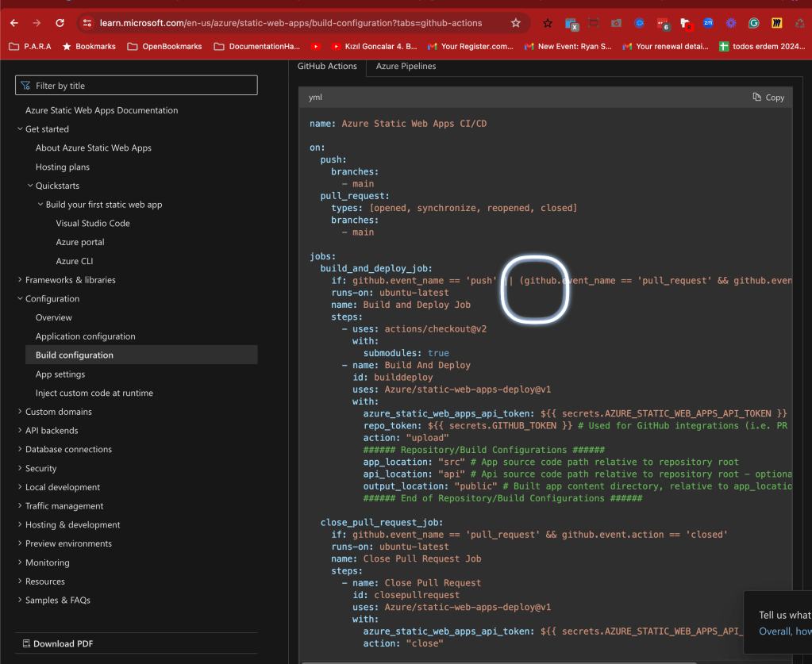Open the Azure portal quickstart

point(79,242)
